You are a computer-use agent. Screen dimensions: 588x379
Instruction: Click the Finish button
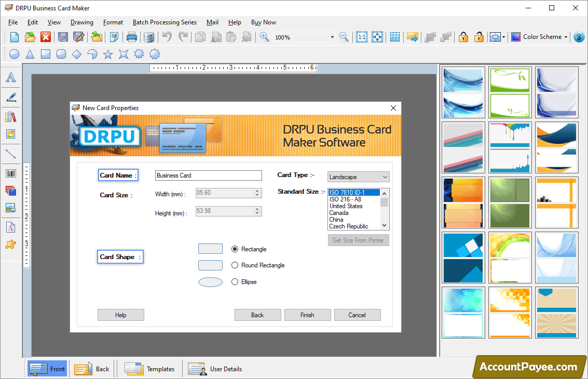(308, 315)
